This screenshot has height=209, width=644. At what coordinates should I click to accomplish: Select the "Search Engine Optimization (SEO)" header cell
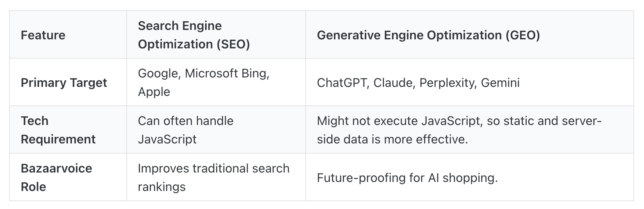194,35
